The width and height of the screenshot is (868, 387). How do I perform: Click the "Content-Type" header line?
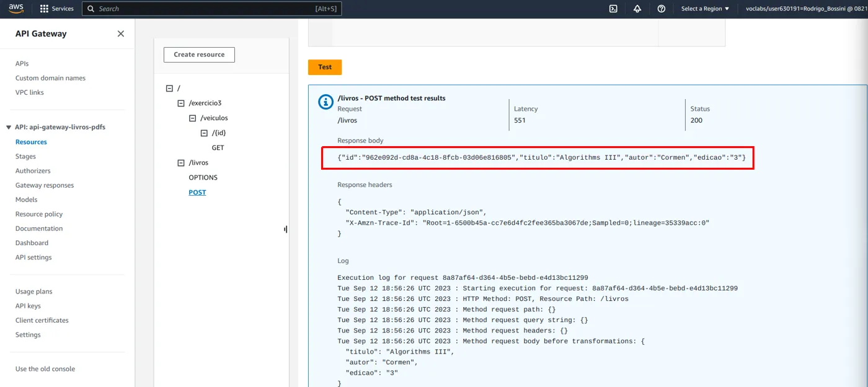(x=416, y=212)
